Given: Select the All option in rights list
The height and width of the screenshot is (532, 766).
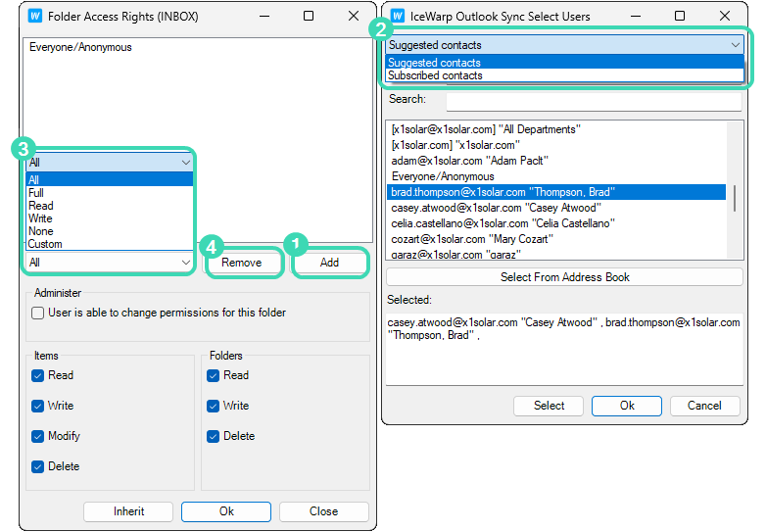Looking at the screenshot, I should click(110, 179).
